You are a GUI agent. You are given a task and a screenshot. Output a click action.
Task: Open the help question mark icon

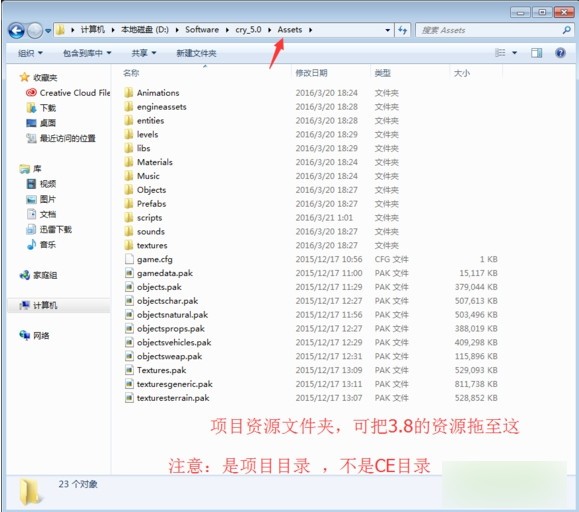(560, 53)
